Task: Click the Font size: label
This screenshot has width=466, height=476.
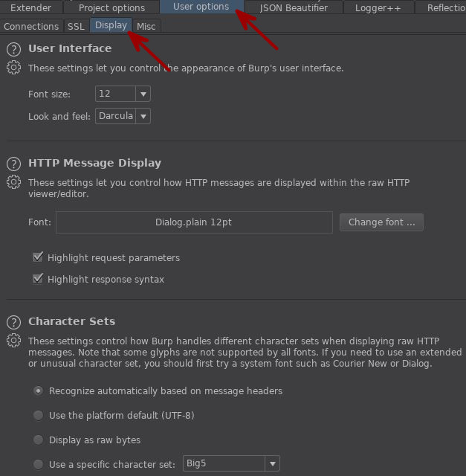Action: pos(50,94)
